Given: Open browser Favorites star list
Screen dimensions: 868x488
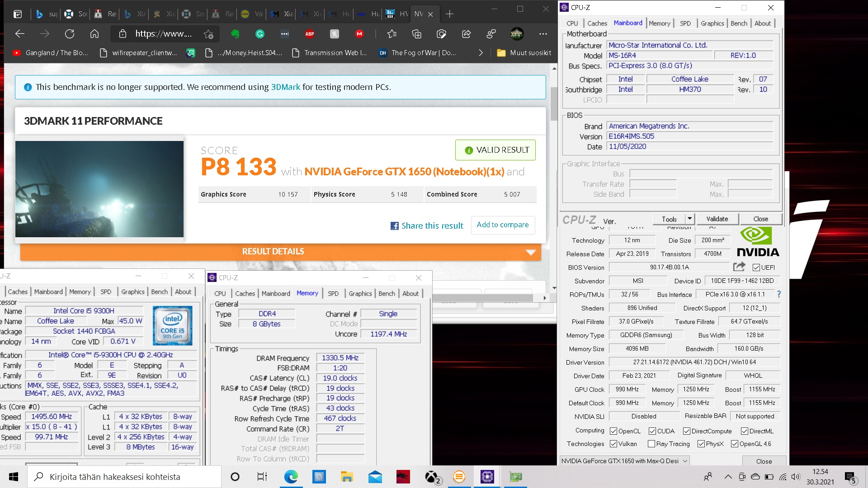Looking at the screenshot, I should 392,34.
